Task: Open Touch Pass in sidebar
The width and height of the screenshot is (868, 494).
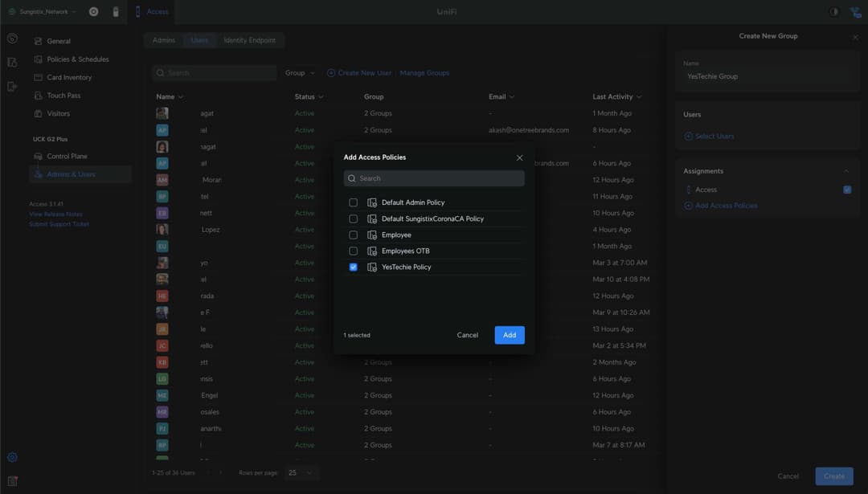Action: click(63, 96)
